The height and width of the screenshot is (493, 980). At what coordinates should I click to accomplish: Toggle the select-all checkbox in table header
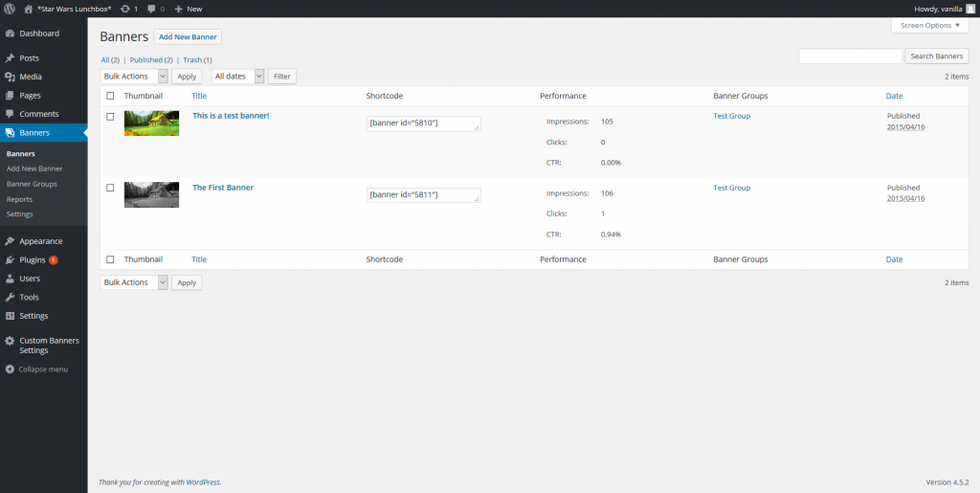(110, 96)
